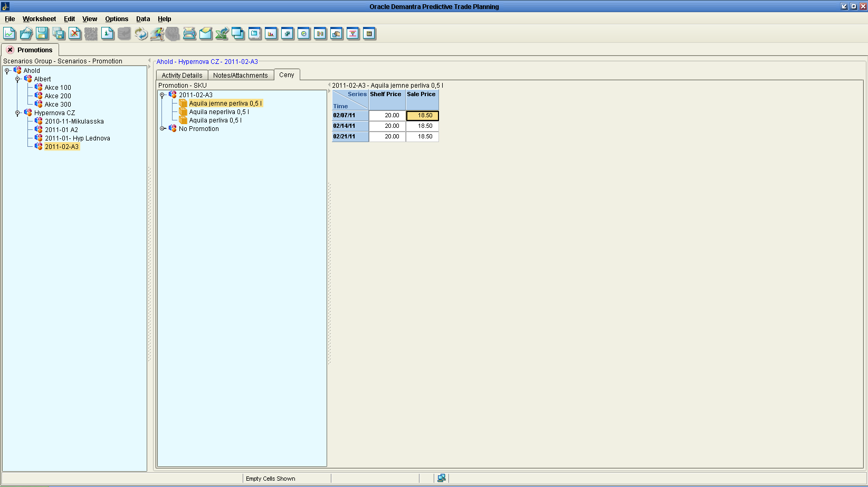Close the Promotions tab with red X
The height and width of the screenshot is (487, 868).
10,50
